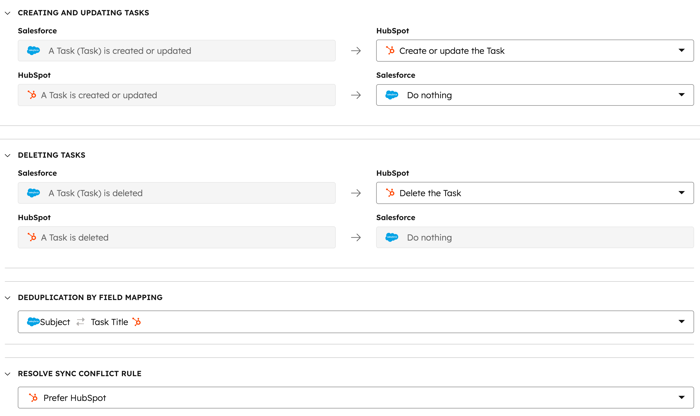Click Salesforce cloud icon in 'A Task (Task) is deleted'
Viewport: 700px width, 416px height.
click(33, 193)
